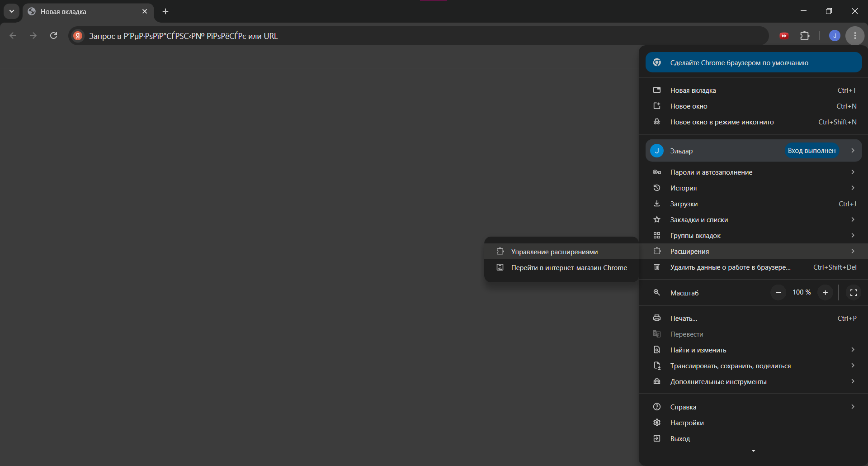Click the menu scroll-down arrow at bottom
The height and width of the screenshot is (466, 868).
click(753, 451)
